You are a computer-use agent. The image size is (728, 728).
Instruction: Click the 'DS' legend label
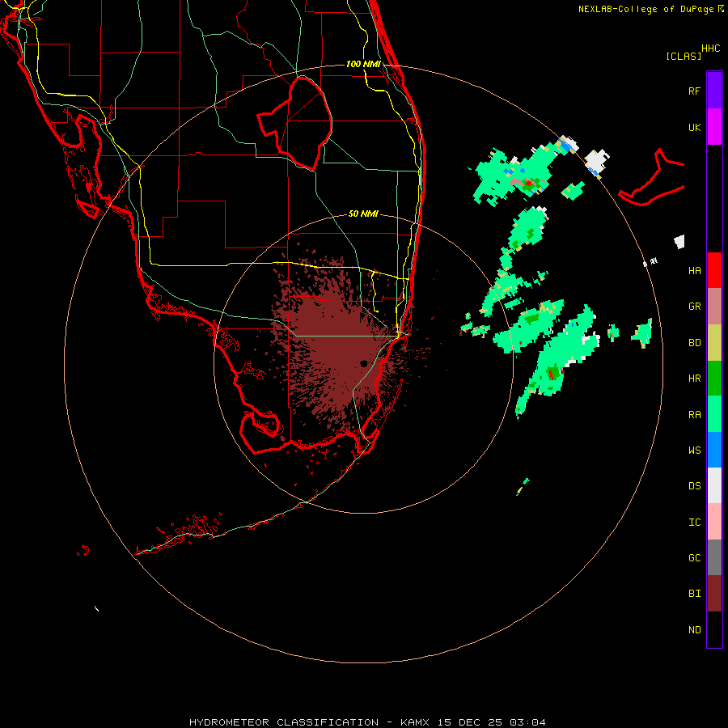[694, 486]
